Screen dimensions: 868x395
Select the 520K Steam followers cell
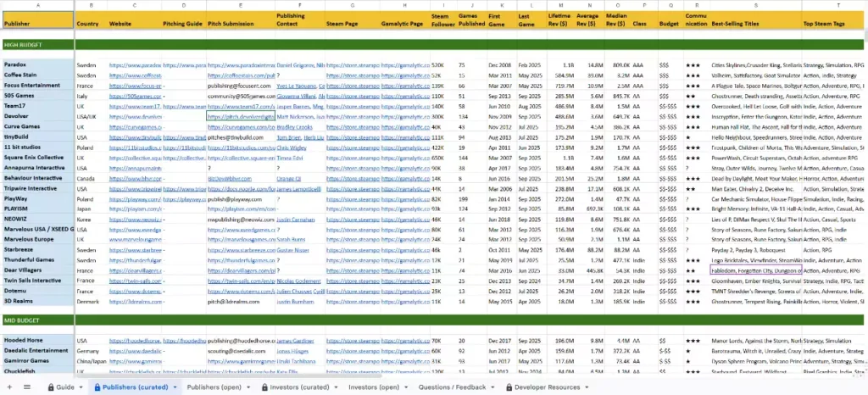tap(444, 65)
